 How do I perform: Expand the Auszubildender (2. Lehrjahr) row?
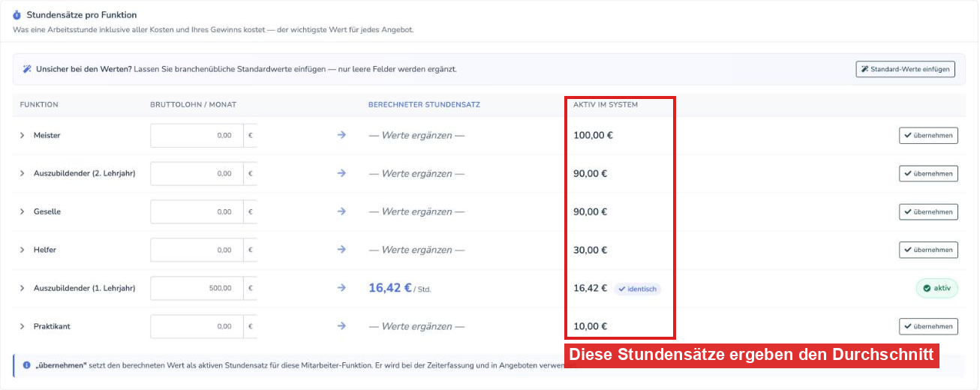[x=22, y=173]
